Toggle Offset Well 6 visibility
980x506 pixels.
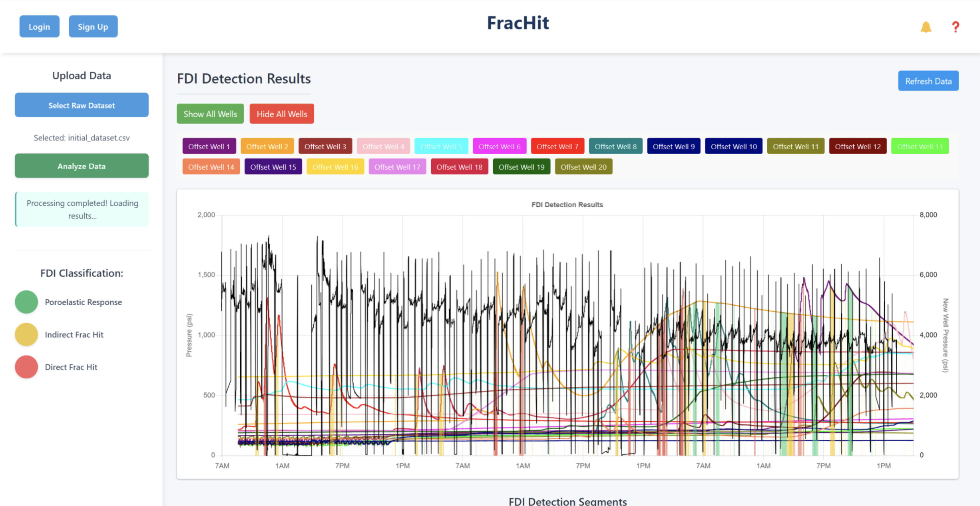[x=500, y=146]
